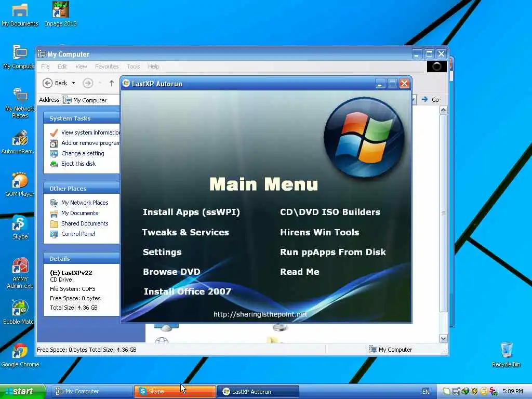
Task: Click Up folder arrow in My Computer
Action: pos(112,83)
